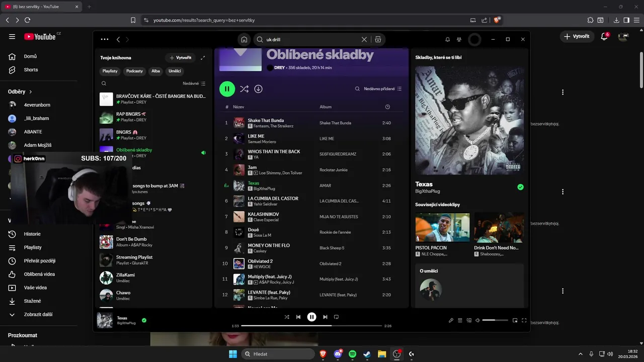Open Nedávno přidané sort dropdown
This screenshot has width=644, height=362.
(x=383, y=88)
